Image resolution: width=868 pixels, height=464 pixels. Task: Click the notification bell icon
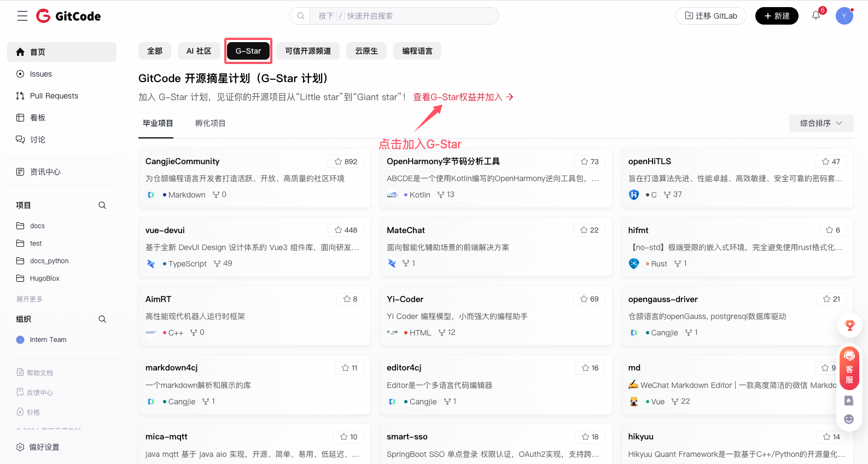pos(815,16)
